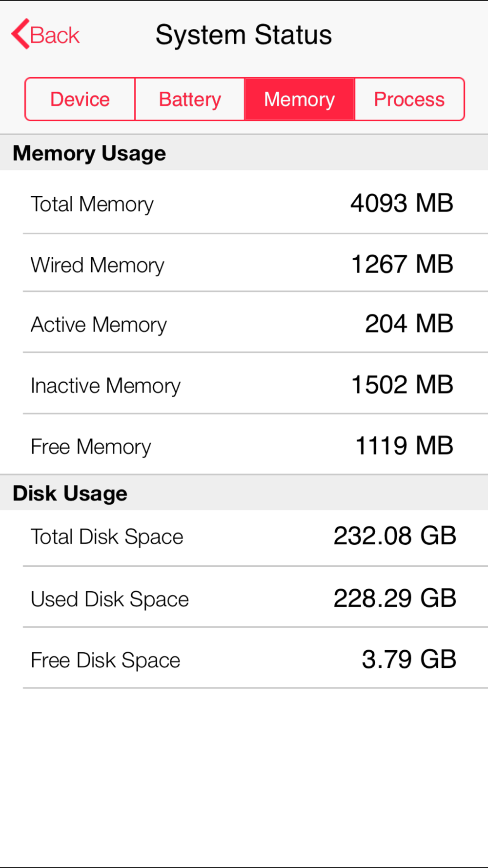The width and height of the screenshot is (488, 868).
Task: Tap the System Status title
Action: (244, 35)
